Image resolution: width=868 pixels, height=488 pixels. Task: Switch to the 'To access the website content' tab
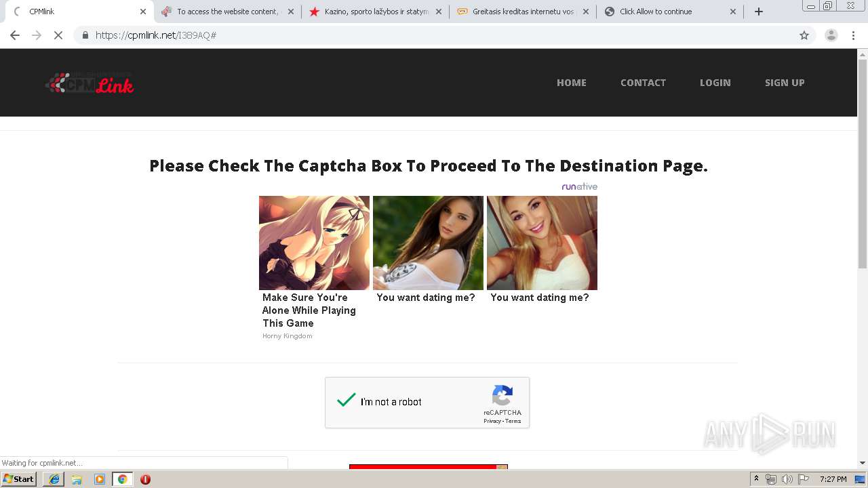click(227, 12)
